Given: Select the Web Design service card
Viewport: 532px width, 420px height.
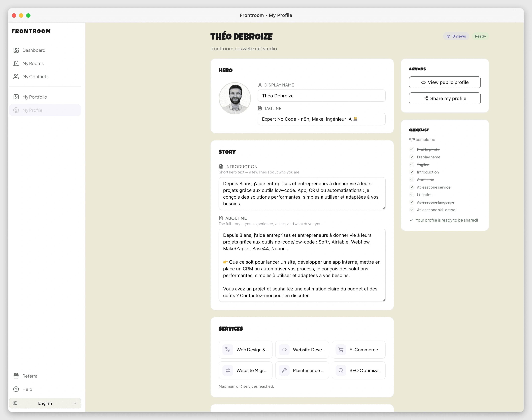Looking at the screenshot, I should [246, 349].
